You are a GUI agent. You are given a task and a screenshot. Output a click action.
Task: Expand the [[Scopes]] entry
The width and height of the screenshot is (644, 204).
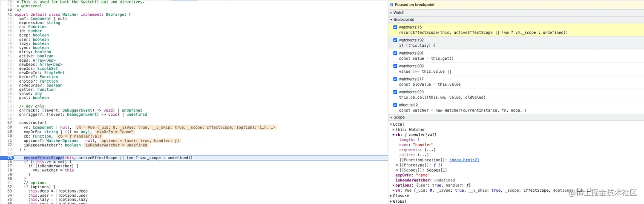[397, 170]
